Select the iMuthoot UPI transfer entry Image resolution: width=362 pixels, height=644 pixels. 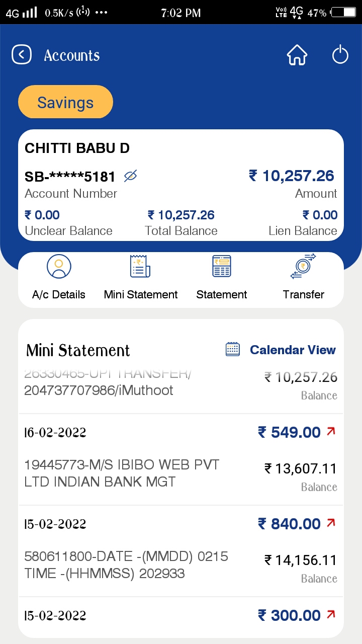pos(99,390)
